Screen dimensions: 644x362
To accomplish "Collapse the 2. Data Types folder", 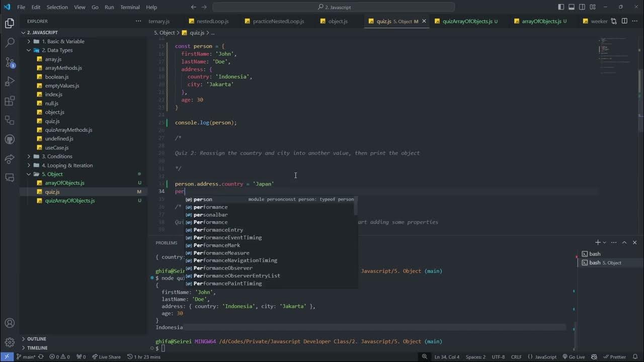I will 84,50.
